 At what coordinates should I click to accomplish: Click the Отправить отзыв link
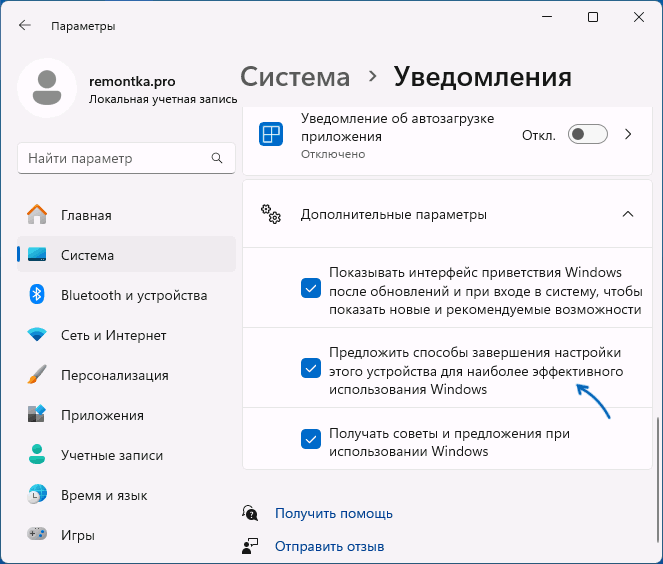[x=329, y=546]
